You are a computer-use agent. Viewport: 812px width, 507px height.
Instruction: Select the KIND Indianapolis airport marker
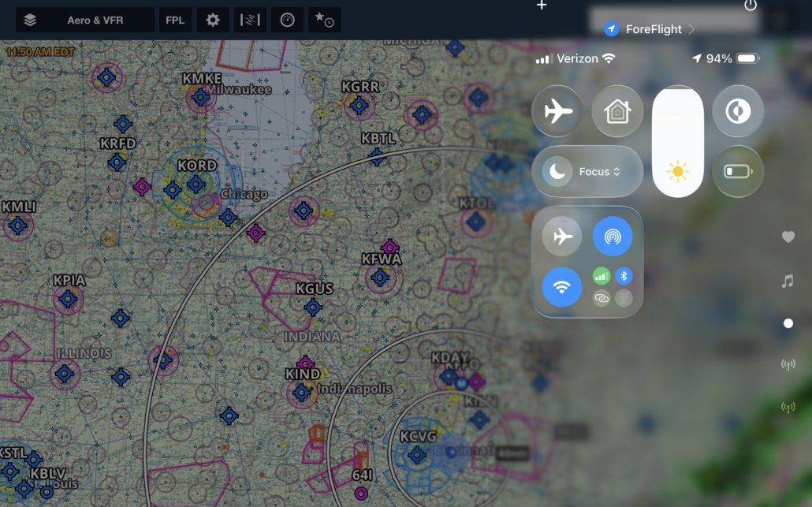click(x=301, y=393)
